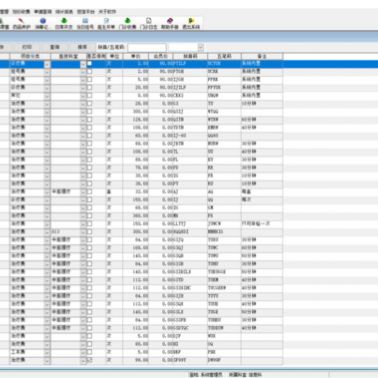Toggle the checkbox in the highlighted blue row
This screenshot has height=378, width=378.
point(90,63)
